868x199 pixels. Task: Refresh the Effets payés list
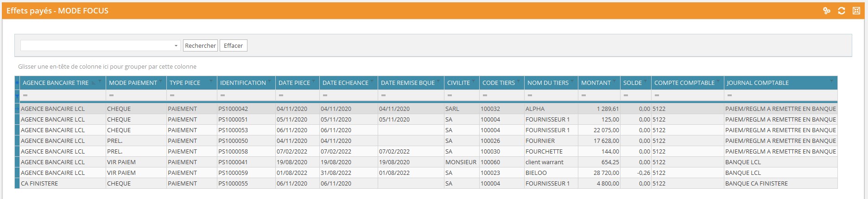[x=842, y=11]
